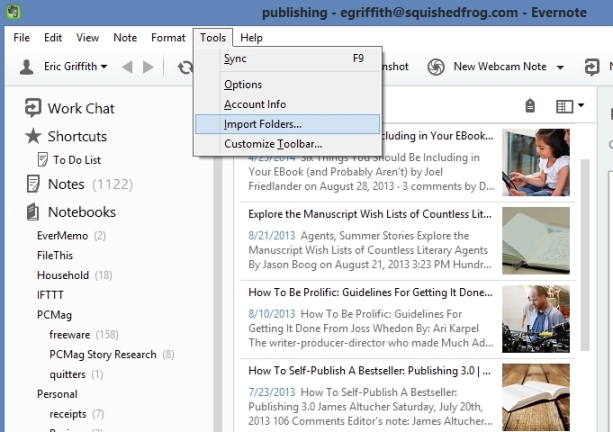Click the 8/21/2013 date in the manuscript note
Viewport: 613px width, 432px height.
[271, 236]
